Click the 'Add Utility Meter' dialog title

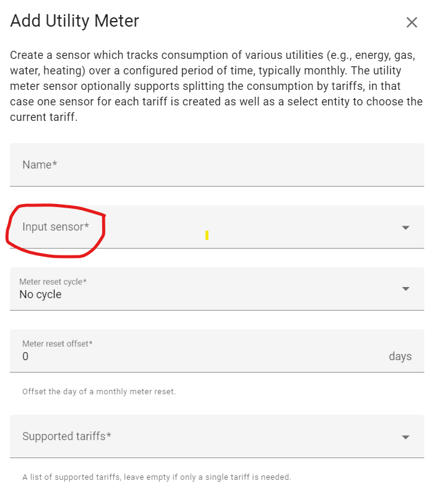pos(75,21)
